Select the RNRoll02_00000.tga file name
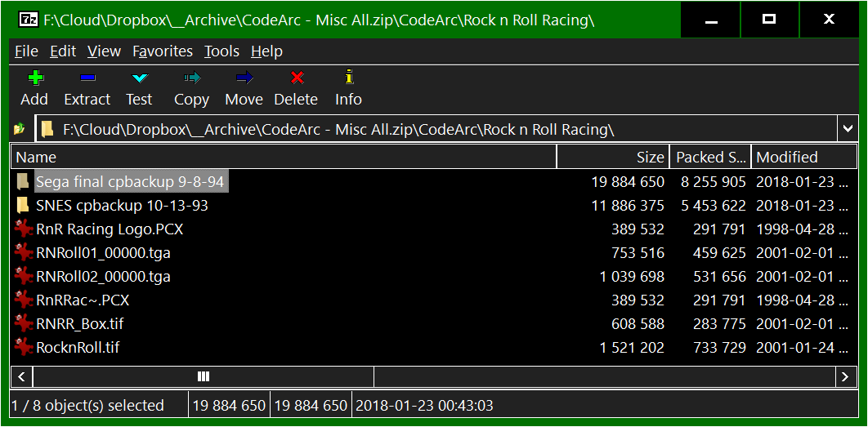Image resolution: width=868 pixels, height=427 pixels. click(104, 277)
